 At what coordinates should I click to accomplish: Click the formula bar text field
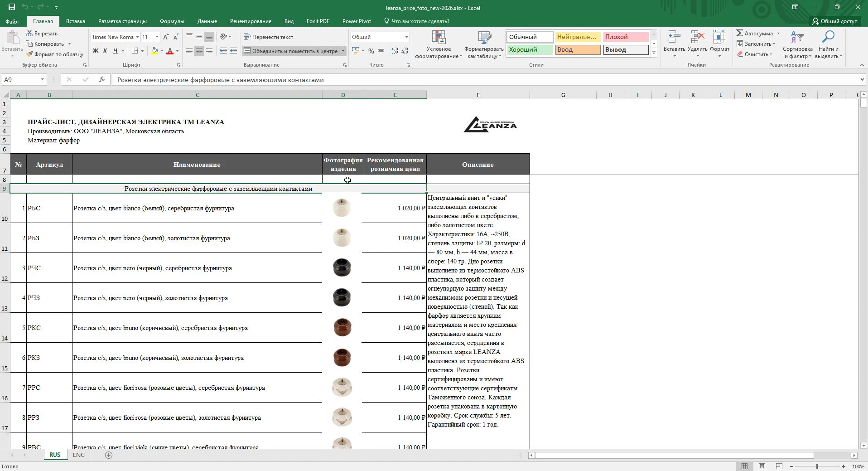485,80
